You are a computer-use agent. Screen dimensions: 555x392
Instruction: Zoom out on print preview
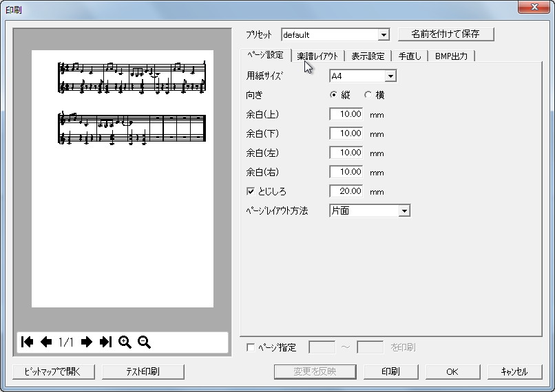tap(144, 342)
